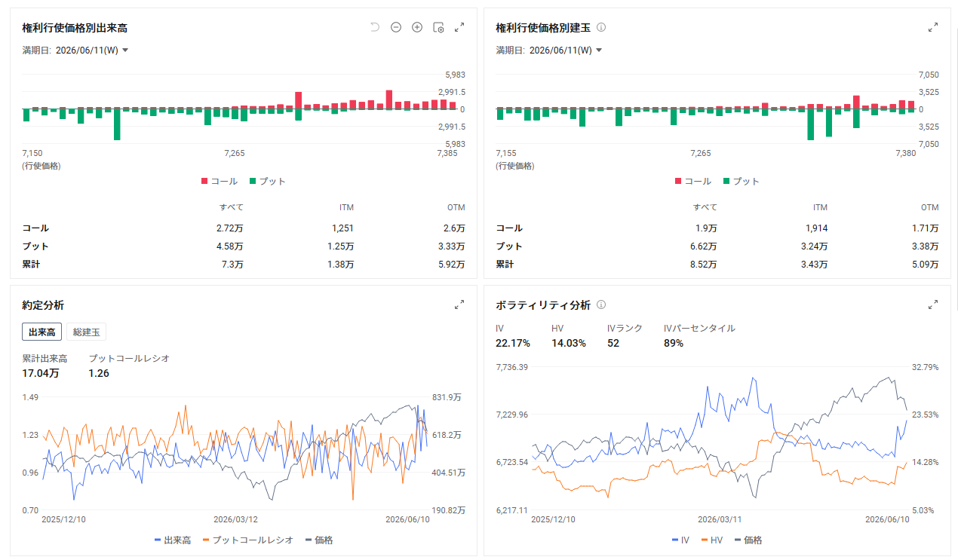Undo chart zoom in 権利行使価格別出来高
The height and width of the screenshot is (560, 958).
pyautogui.click(x=375, y=27)
